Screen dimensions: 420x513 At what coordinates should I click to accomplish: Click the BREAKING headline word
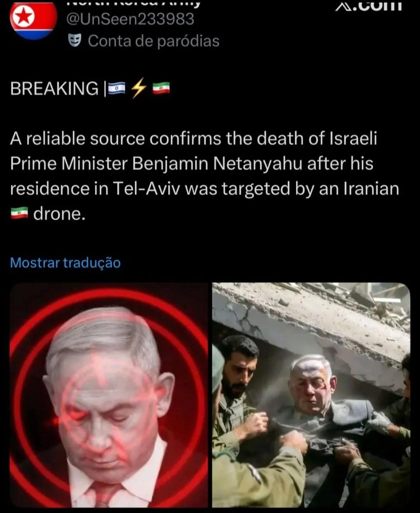(x=54, y=88)
